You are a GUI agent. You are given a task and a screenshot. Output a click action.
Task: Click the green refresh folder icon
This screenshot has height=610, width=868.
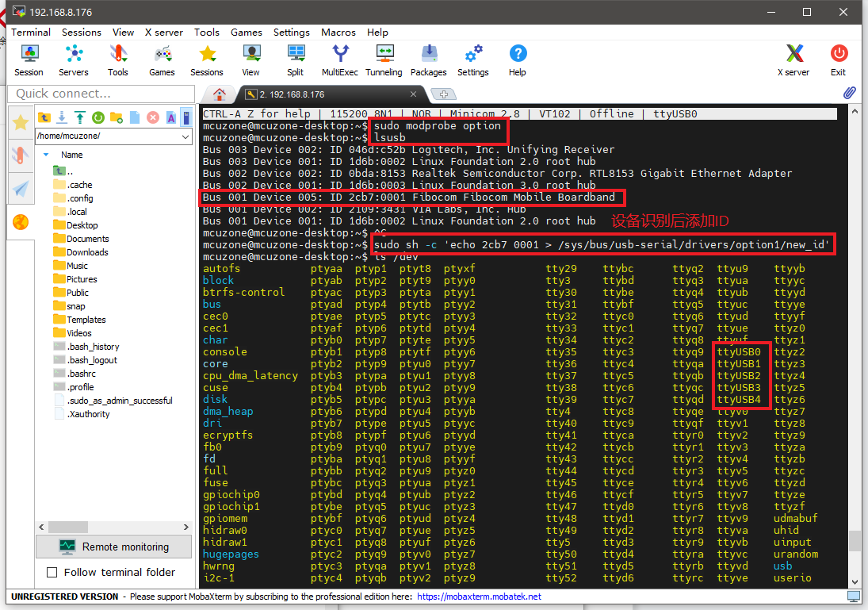tap(98, 117)
